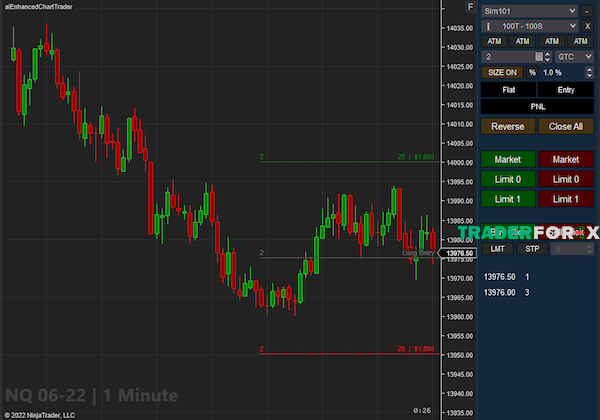Click the green Limit 0 button
600x420 pixels.
pyautogui.click(x=508, y=179)
